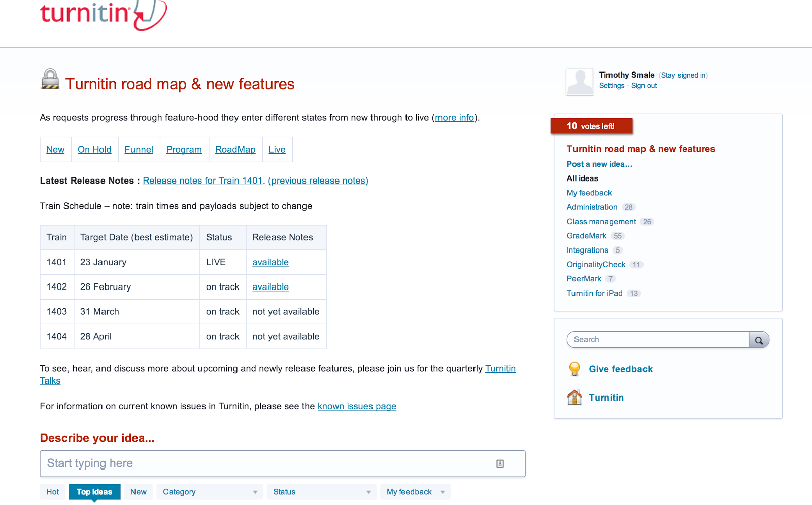This screenshot has width=812, height=505.
Task: Click the house icon next to Turnitin
Action: pyautogui.click(x=574, y=398)
